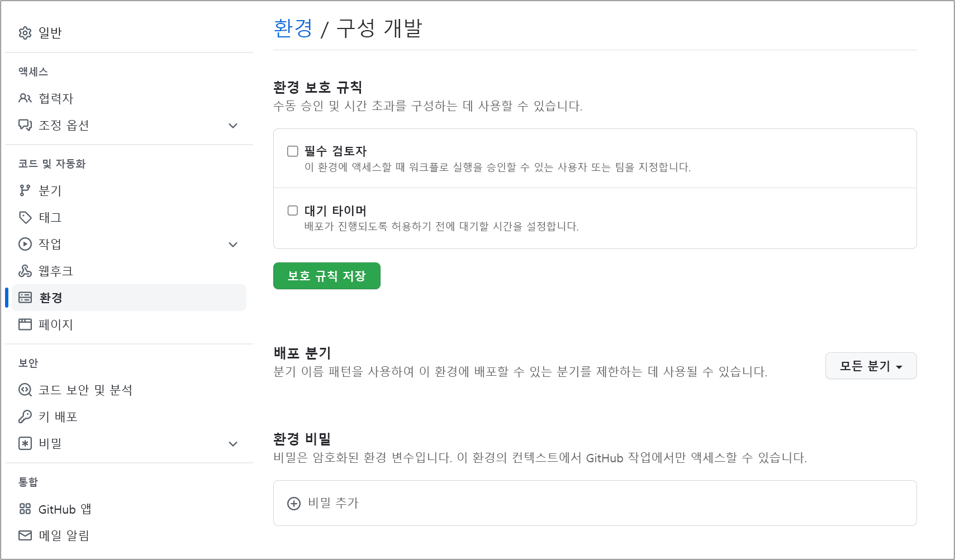The image size is (955, 560).
Task: Select 환경 in the sidebar menu
Action: tap(51, 297)
